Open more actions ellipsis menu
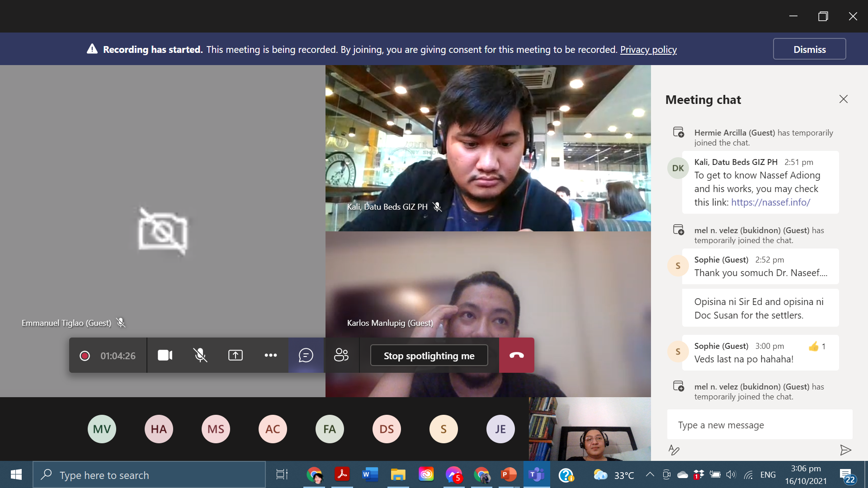 [271, 356]
